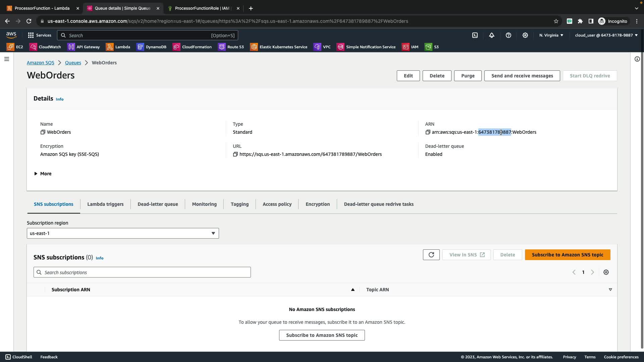This screenshot has width=644, height=362.
Task: Click the copy icon beside WebOrders name
Action: (43, 132)
